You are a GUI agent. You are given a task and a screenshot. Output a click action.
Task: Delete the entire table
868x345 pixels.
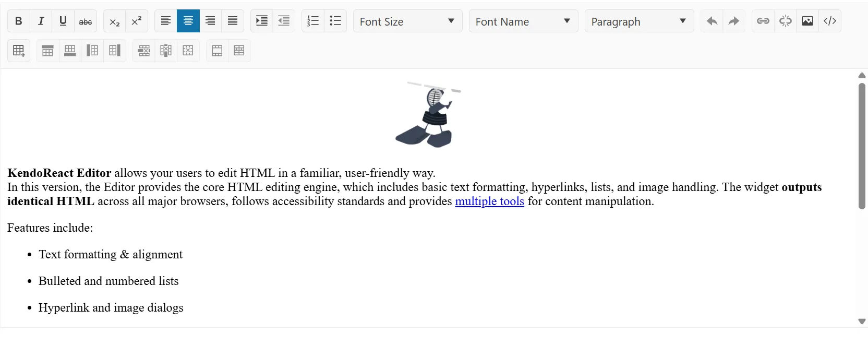point(188,51)
